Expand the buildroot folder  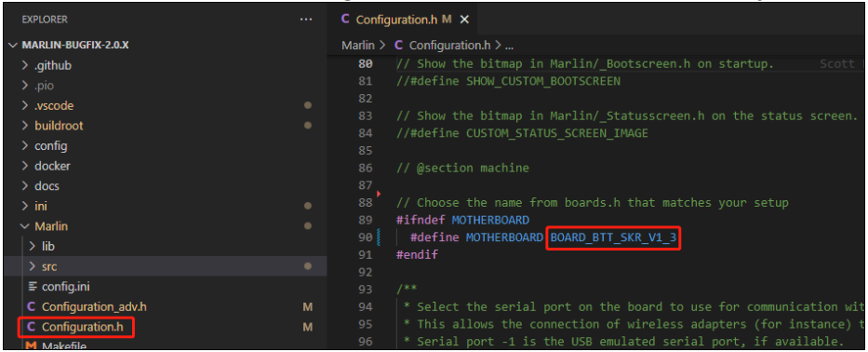tap(24, 126)
